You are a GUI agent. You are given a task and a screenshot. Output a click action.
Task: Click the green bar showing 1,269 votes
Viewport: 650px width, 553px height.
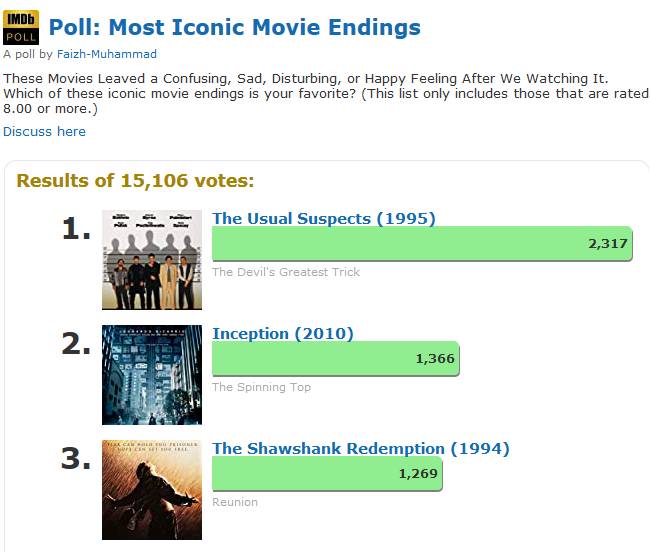click(x=326, y=474)
